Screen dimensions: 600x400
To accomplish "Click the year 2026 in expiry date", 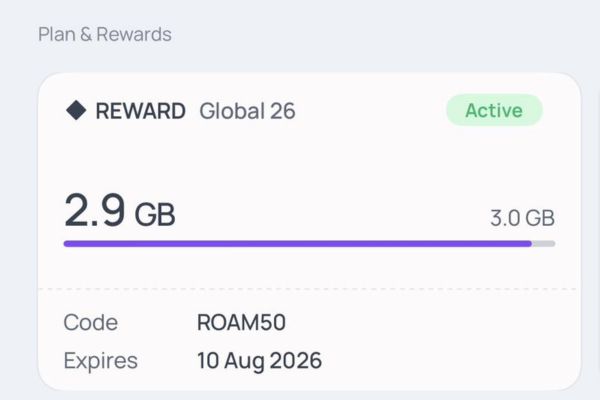I will point(298,360).
